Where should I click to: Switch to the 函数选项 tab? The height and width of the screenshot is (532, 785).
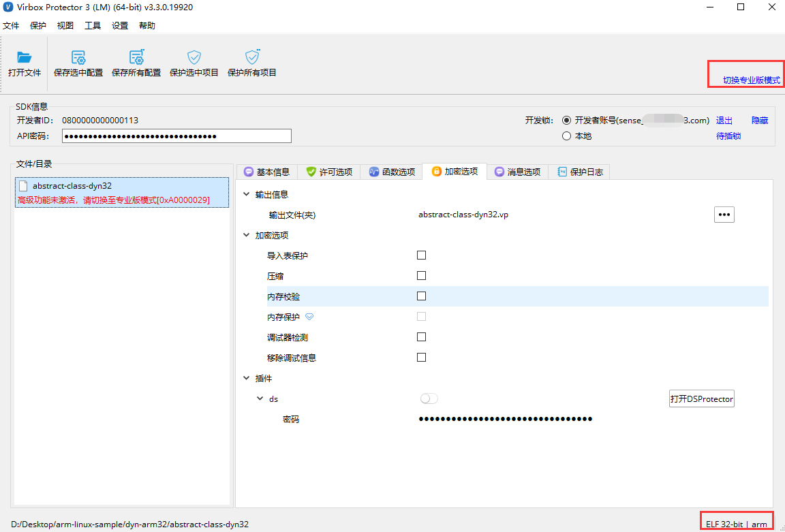coord(392,172)
